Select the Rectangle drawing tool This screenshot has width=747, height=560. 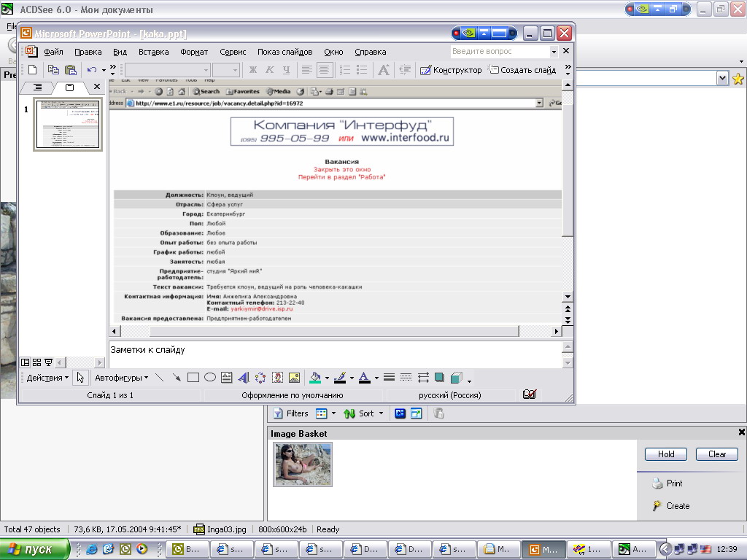point(193,378)
